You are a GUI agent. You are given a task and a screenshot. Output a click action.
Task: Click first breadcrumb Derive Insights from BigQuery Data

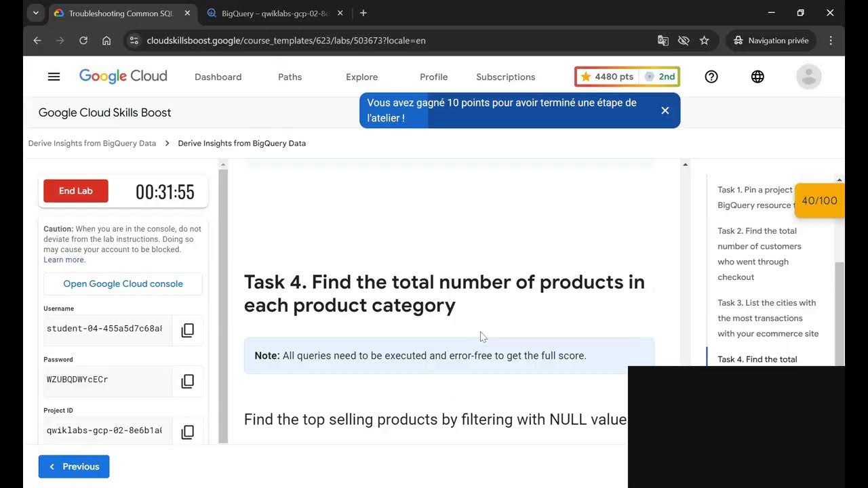click(x=92, y=143)
